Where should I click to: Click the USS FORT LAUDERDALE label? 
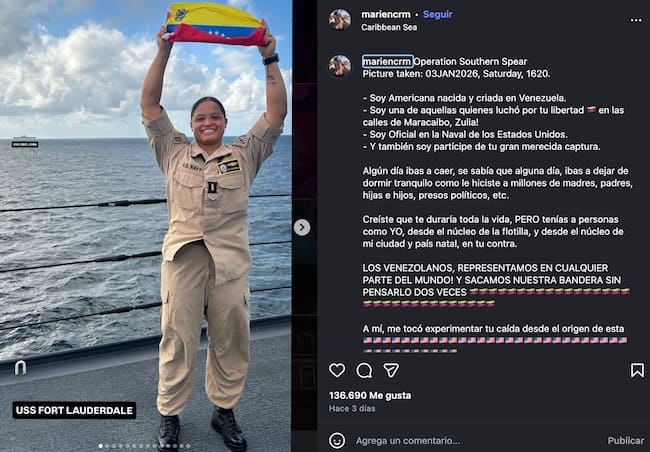74,410
